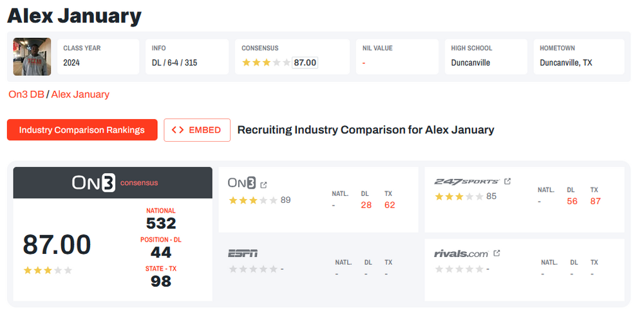Open the Rivals.com external link icon
The height and width of the screenshot is (315, 644).
coord(497,253)
